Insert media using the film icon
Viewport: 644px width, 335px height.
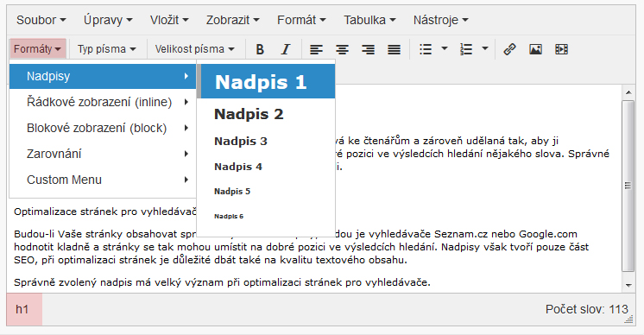pyautogui.click(x=561, y=49)
